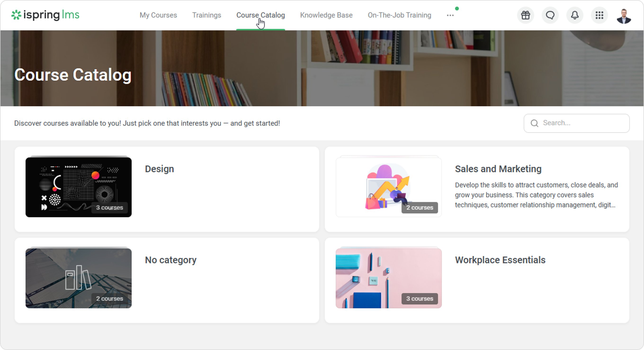Open Sales and Marketing category title
644x350 pixels.
(498, 169)
